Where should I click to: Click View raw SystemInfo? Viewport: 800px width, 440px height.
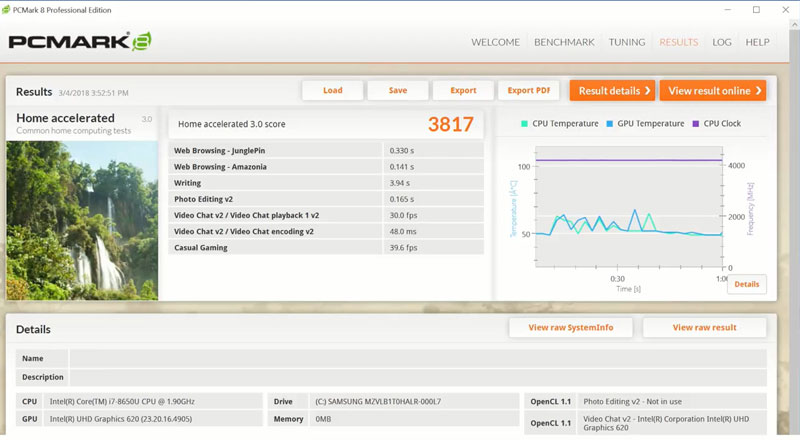tap(570, 328)
